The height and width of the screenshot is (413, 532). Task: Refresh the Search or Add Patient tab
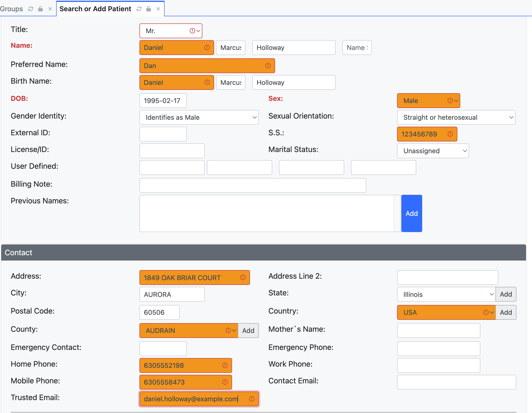[139, 9]
